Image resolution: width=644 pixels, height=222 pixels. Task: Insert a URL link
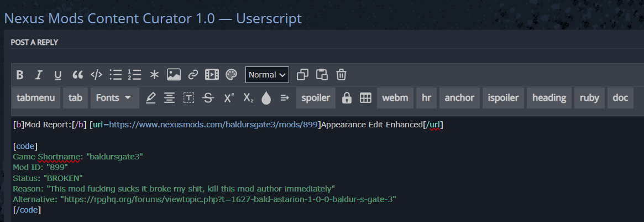click(193, 75)
